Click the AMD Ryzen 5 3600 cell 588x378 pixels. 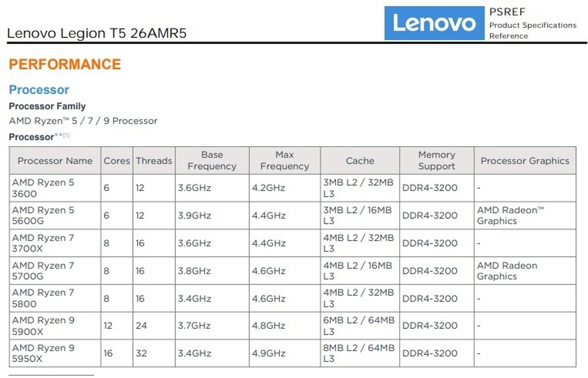43,188
